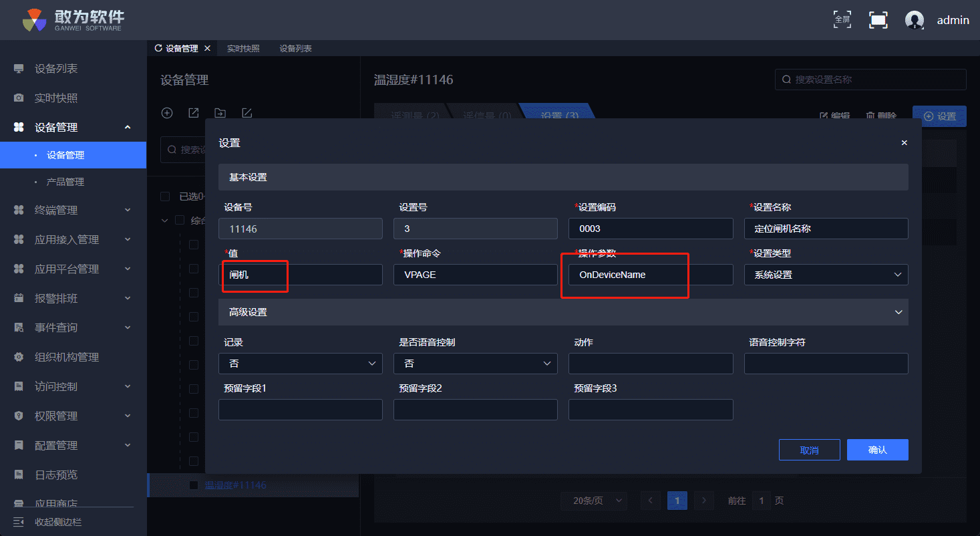Click the edit pencil icon in device toolbar

(x=247, y=113)
